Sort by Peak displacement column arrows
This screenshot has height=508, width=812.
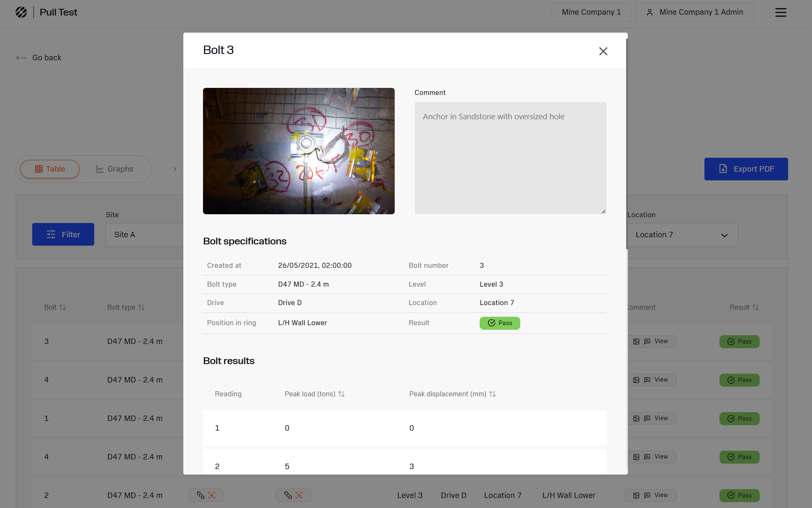(x=493, y=394)
